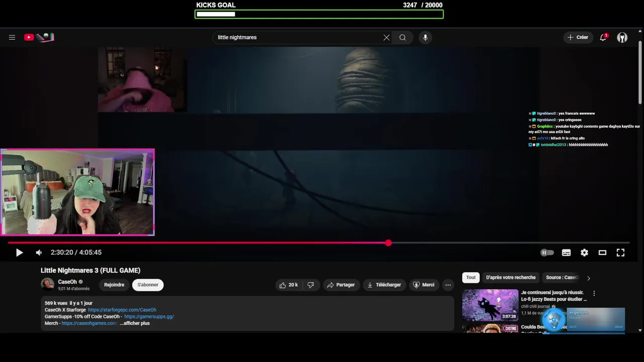Open the three-dot more actions menu
This screenshot has height=362, width=644.
[448, 285]
